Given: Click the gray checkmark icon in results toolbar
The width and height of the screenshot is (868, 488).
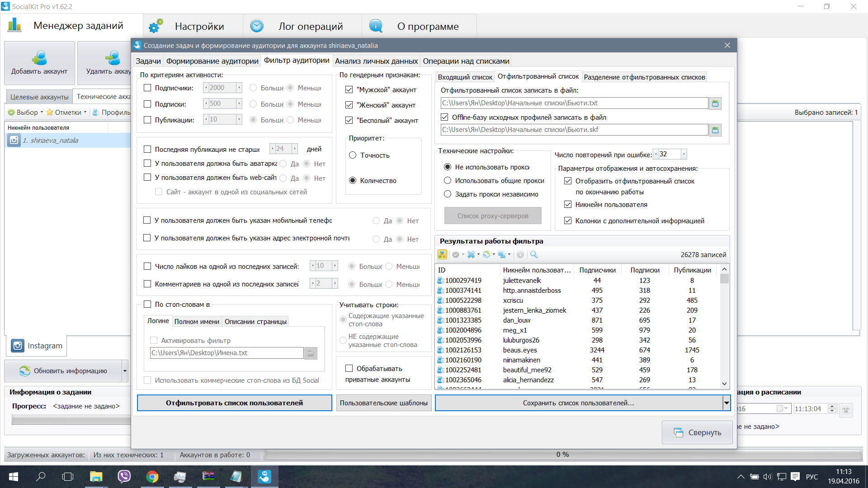Looking at the screenshot, I should tap(456, 255).
